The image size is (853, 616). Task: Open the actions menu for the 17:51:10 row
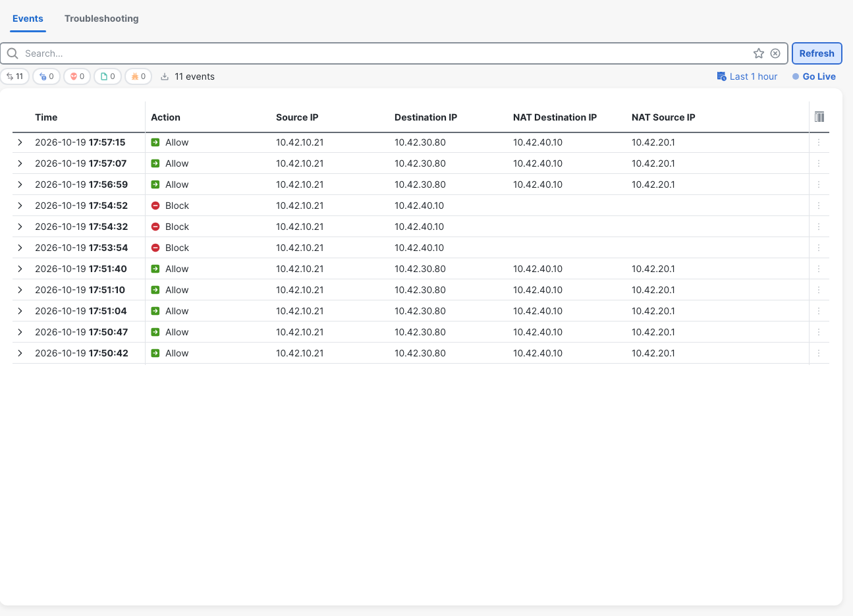pyautogui.click(x=819, y=290)
